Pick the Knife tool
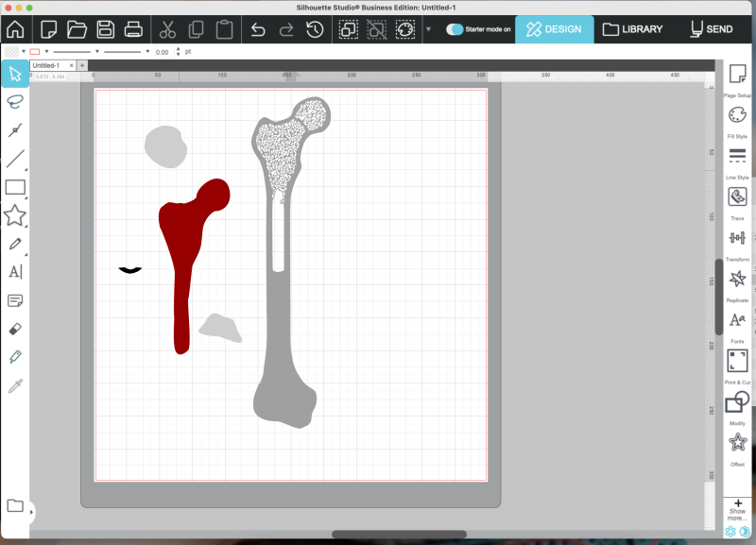The image size is (756, 545). (x=14, y=357)
